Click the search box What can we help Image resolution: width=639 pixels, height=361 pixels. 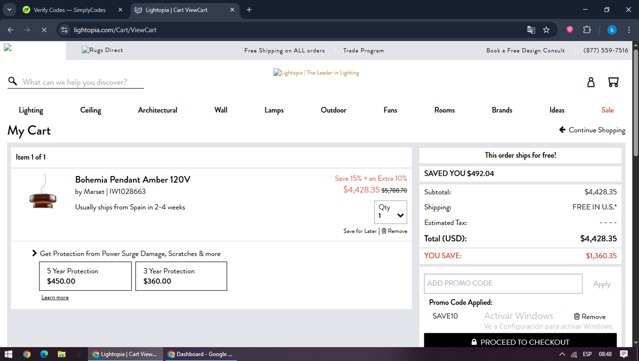(x=83, y=82)
